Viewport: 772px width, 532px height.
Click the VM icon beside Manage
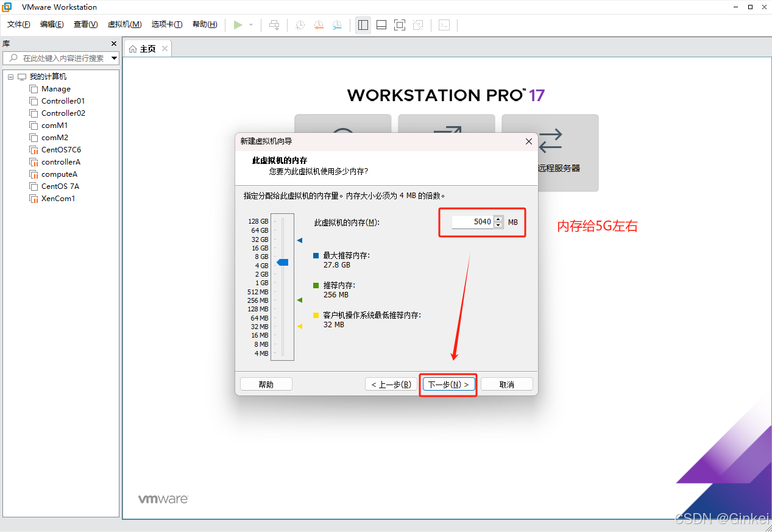click(34, 89)
